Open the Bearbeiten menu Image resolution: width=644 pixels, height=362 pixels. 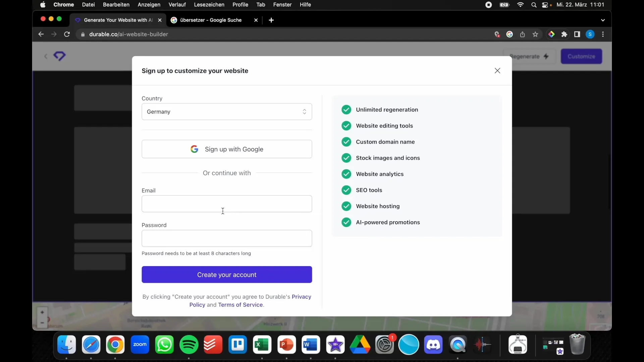(x=116, y=5)
